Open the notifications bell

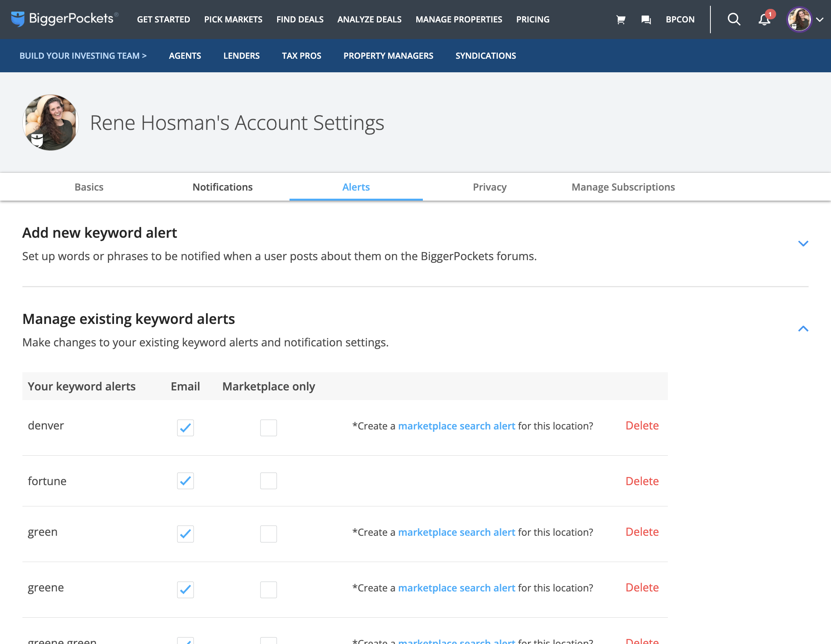pyautogui.click(x=765, y=19)
